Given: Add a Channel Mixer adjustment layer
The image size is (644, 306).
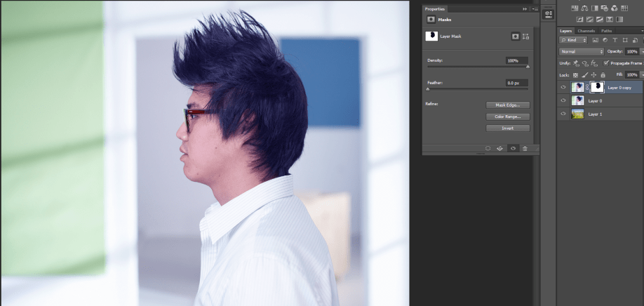Looking at the screenshot, I should click(615, 8).
